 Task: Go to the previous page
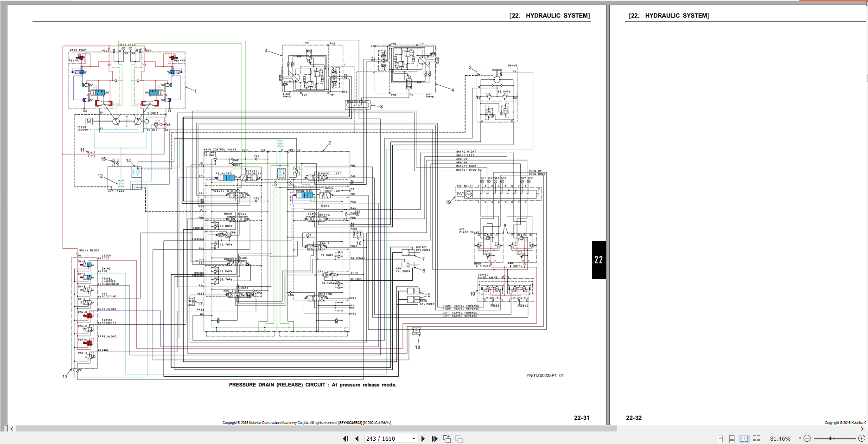[x=357, y=438]
